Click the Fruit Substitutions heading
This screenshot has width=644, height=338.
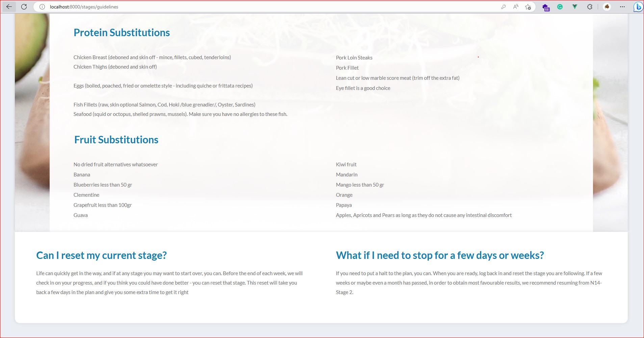116,140
